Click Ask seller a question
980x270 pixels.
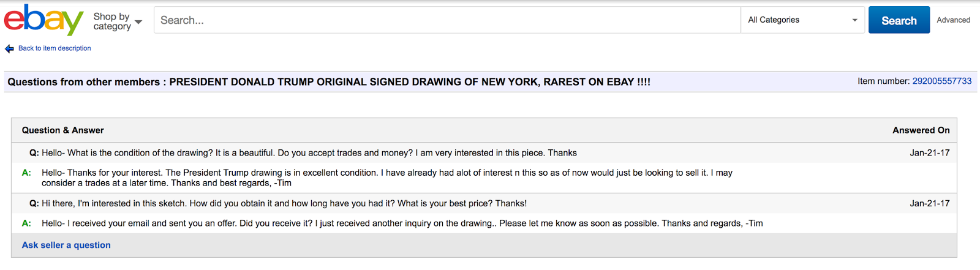pos(66,245)
